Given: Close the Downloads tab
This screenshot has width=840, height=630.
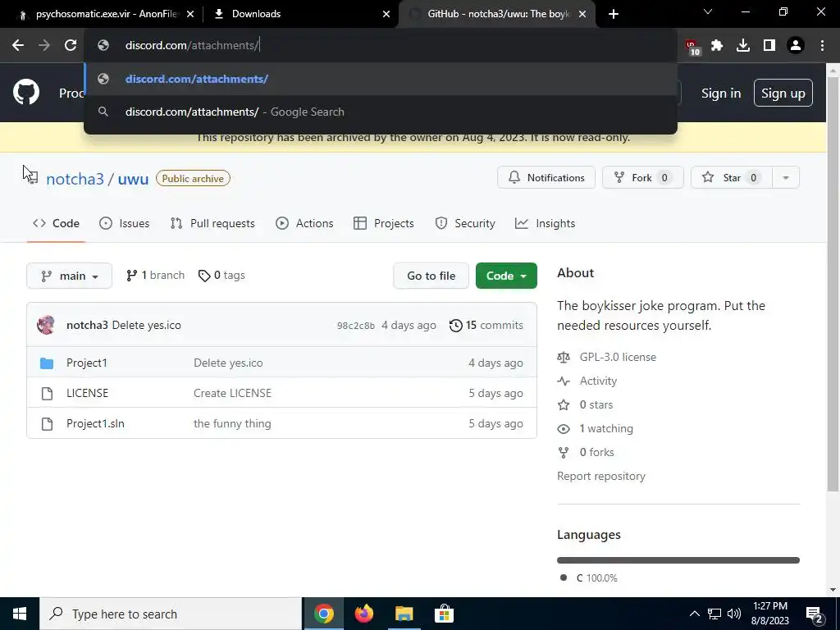Looking at the screenshot, I should tap(386, 14).
